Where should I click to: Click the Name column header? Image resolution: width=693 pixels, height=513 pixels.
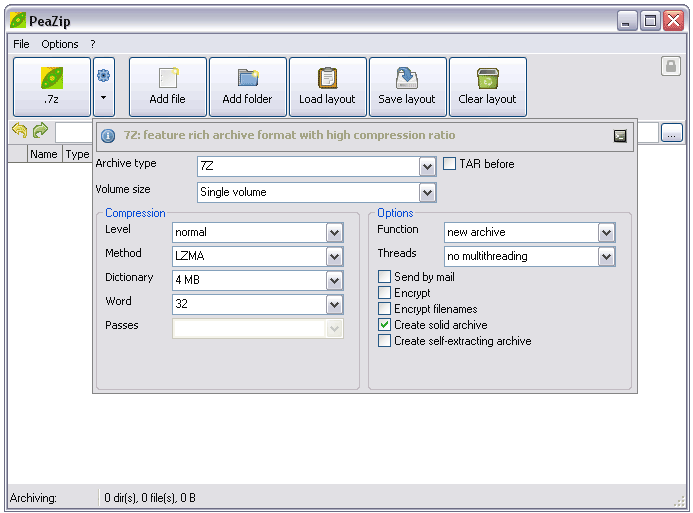[x=44, y=154]
